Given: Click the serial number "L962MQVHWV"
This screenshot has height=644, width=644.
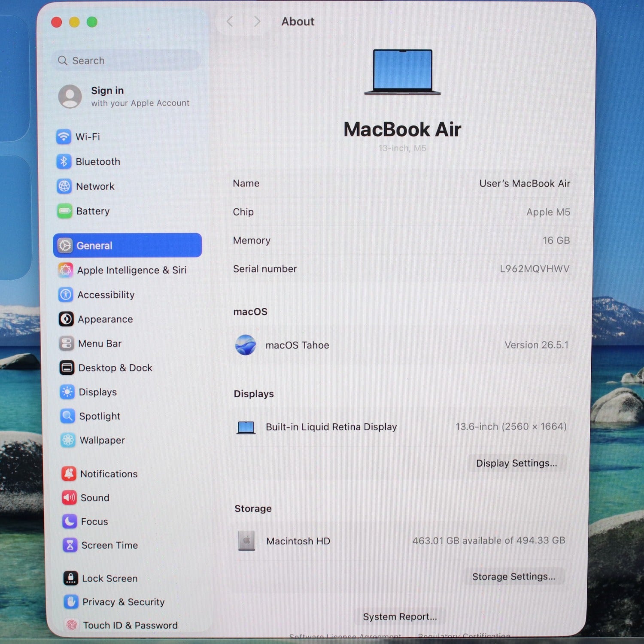Looking at the screenshot, I should (x=535, y=269).
